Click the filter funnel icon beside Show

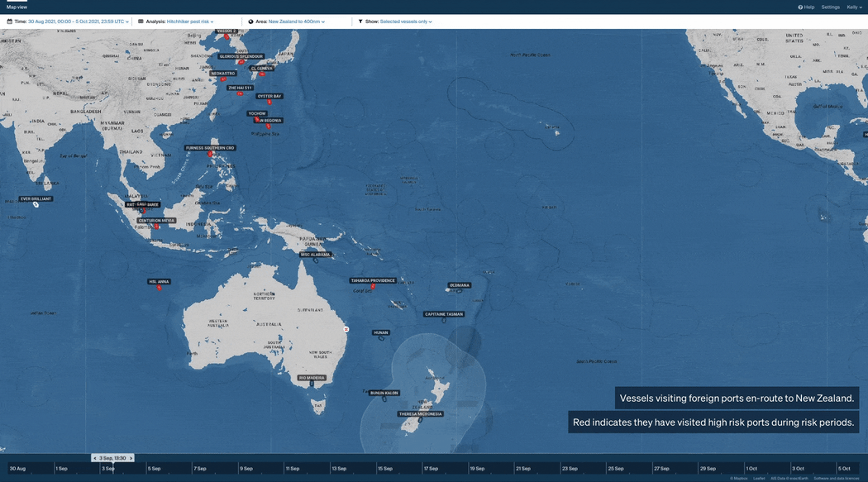tap(360, 21)
